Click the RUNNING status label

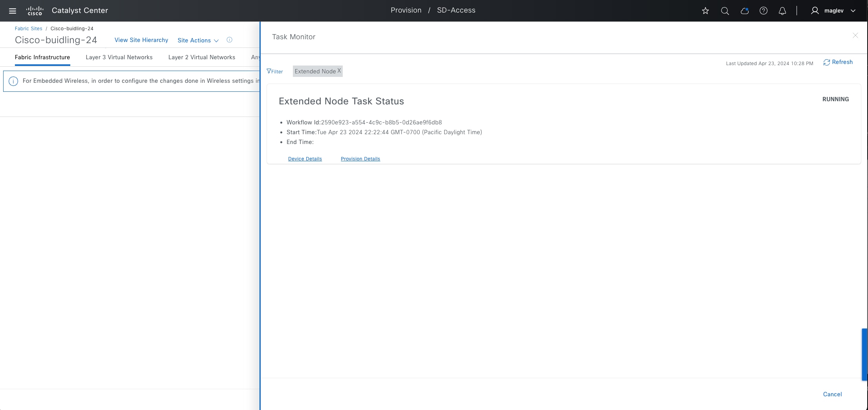click(x=835, y=99)
